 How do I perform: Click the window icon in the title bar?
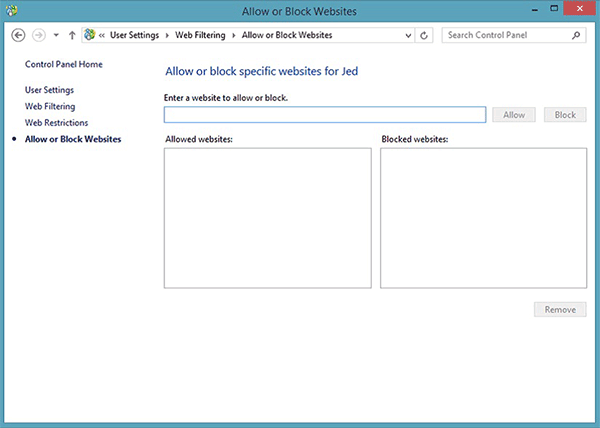tap(11, 10)
